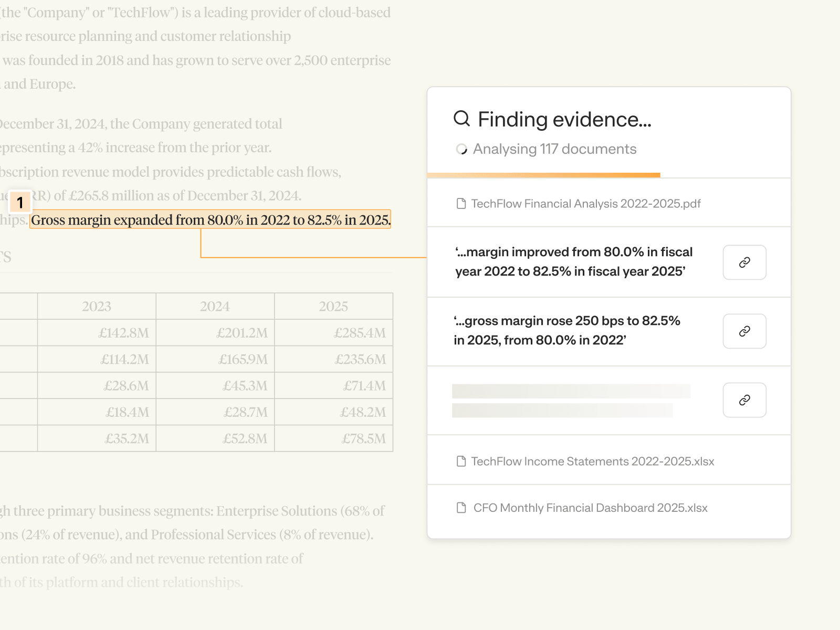840x630 pixels.
Task: Click file icon for CFO Monthly Financial Dashboard
Action: coord(461,508)
